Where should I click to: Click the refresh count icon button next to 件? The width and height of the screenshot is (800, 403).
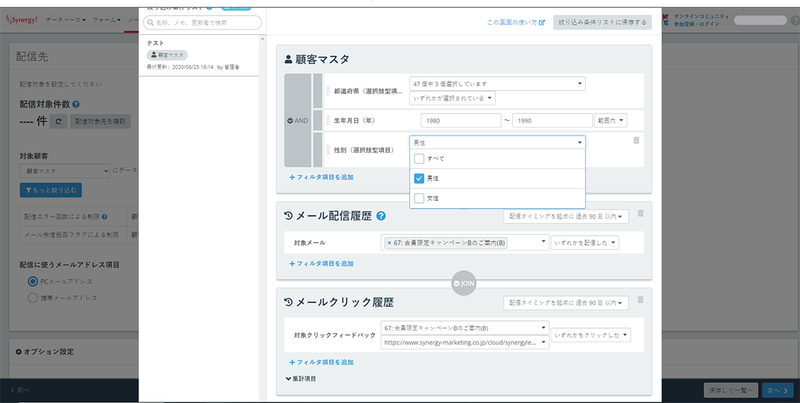pyautogui.click(x=58, y=121)
